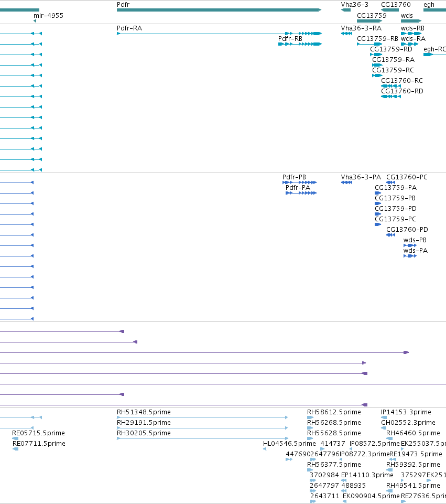This screenshot has height=504, width=446.
Task: Select the CG13759 gene label
Action: (372, 15)
